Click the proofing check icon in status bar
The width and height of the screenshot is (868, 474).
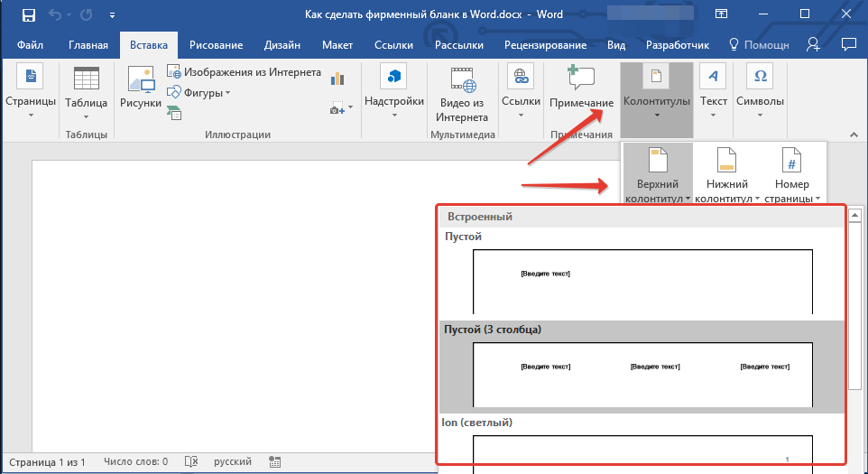click(x=190, y=462)
